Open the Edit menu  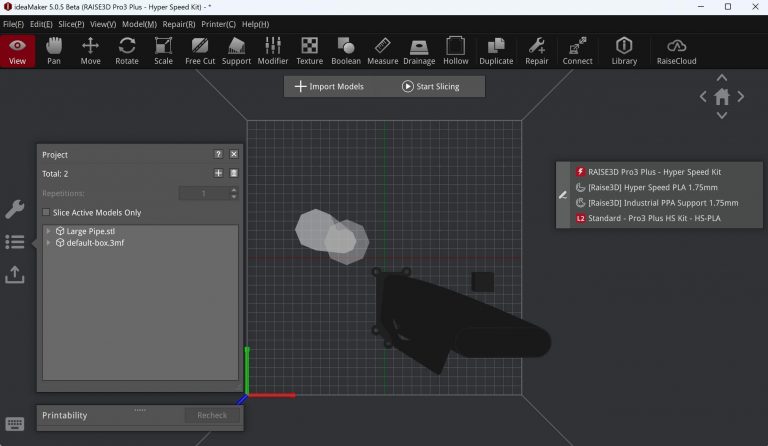[41, 24]
